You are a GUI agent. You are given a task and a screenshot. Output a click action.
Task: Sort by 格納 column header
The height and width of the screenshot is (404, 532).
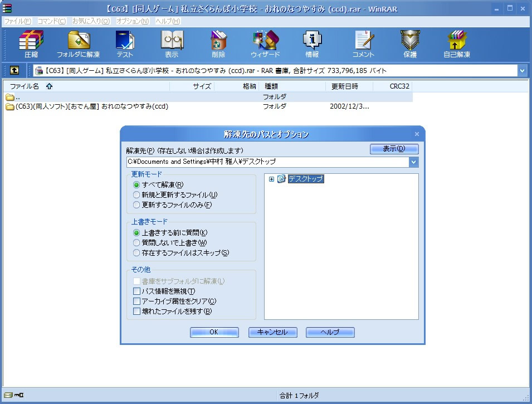237,86
